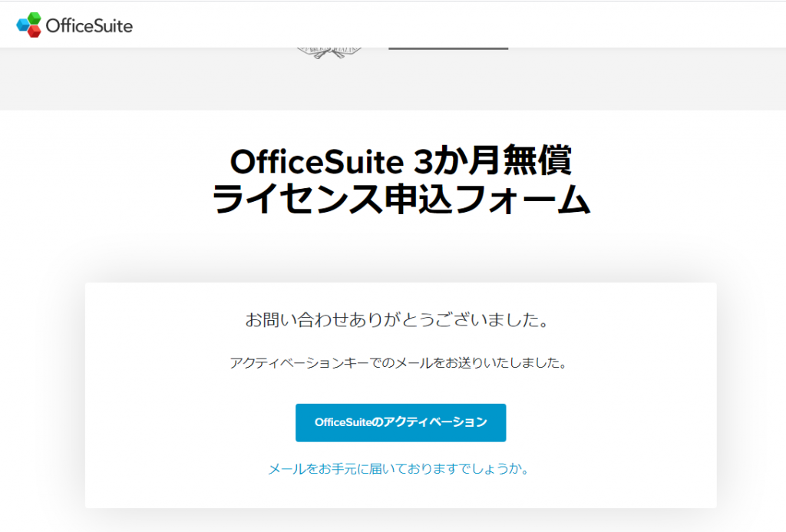Click the OfficeSuiteのアクティベーション button
Image resolution: width=786 pixels, height=532 pixels.
pos(401,423)
